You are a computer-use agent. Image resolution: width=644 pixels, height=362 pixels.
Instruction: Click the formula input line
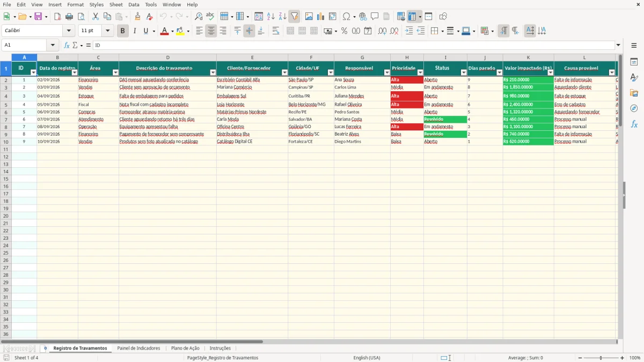(x=354, y=45)
